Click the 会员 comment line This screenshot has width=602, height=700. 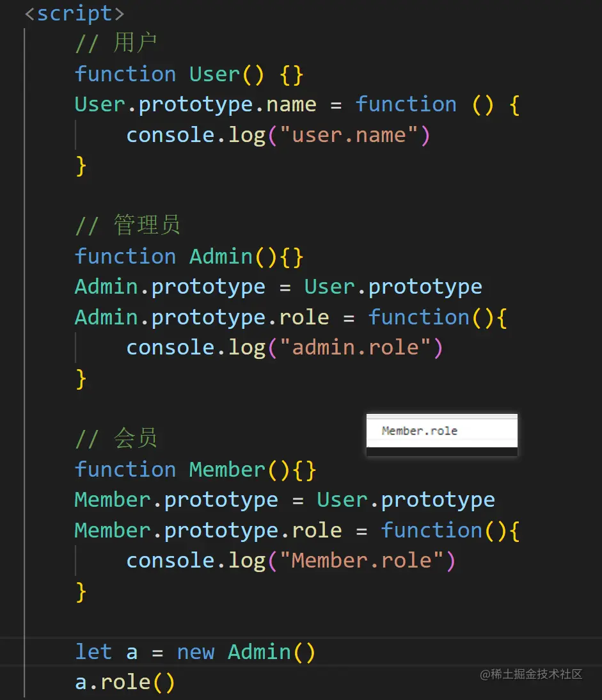tap(116, 438)
